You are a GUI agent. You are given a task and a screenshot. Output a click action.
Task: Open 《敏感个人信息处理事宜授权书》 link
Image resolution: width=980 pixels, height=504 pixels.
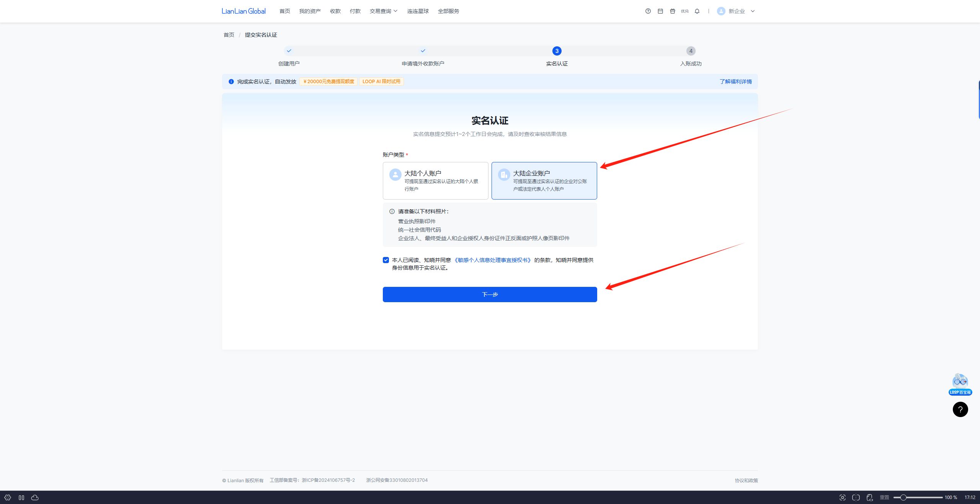click(493, 260)
